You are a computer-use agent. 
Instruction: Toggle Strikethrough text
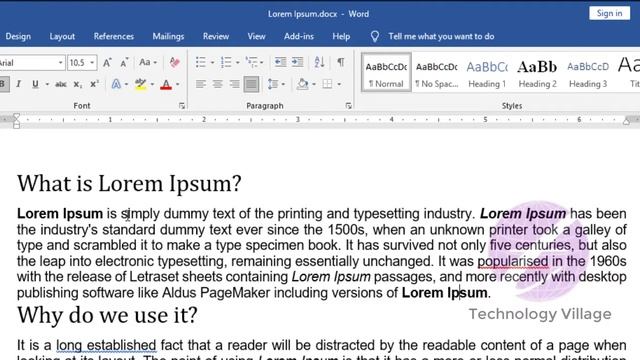pyautogui.click(x=60, y=84)
